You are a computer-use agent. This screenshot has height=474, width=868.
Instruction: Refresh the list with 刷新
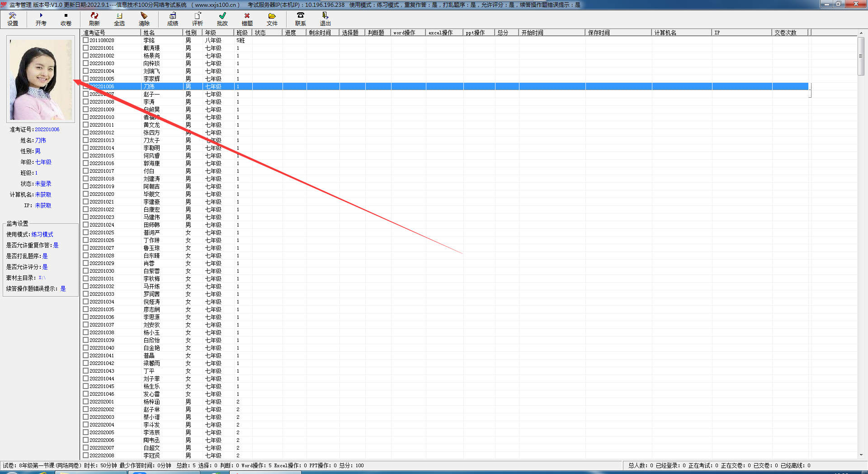tap(94, 19)
